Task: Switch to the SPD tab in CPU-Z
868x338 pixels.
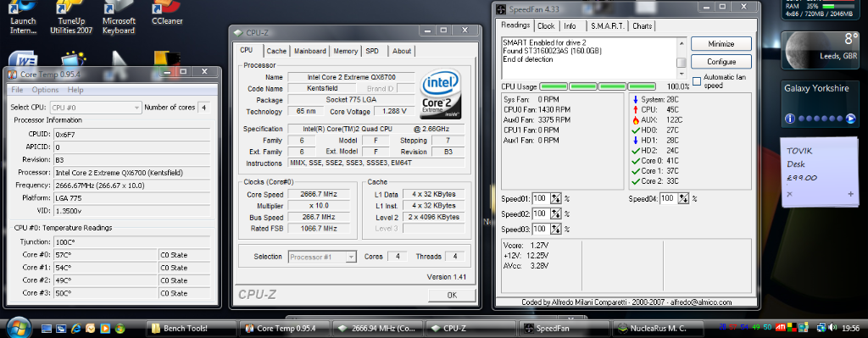Action: point(373,51)
